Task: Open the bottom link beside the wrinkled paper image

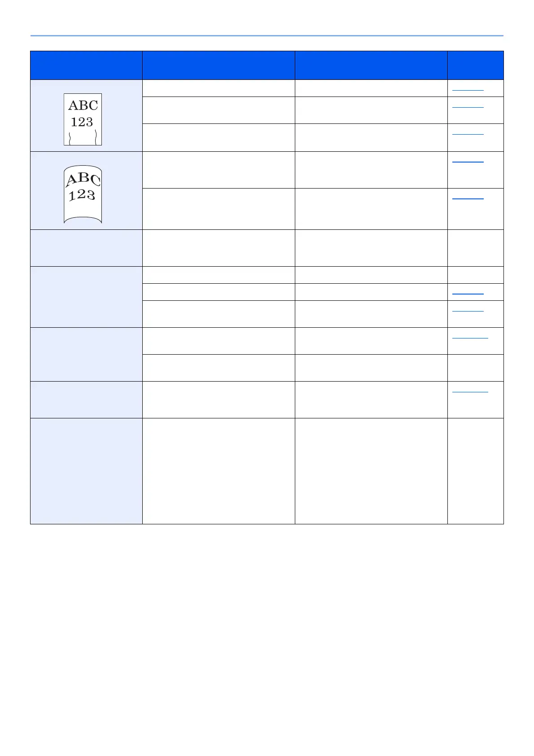Action: coord(468,133)
